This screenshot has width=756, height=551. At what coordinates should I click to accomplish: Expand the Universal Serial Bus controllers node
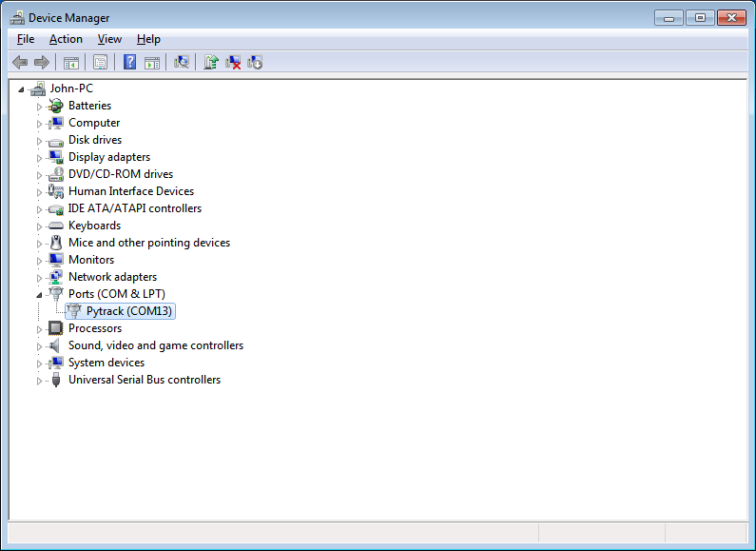[x=40, y=381]
